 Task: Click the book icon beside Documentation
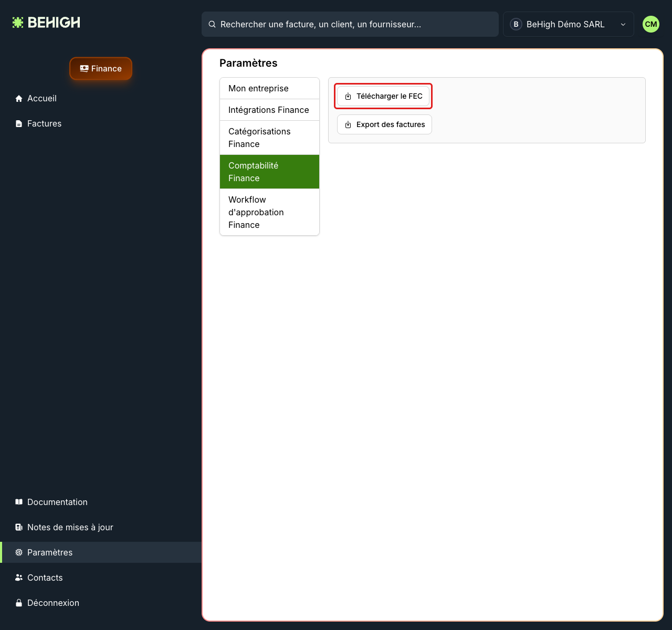pos(19,502)
